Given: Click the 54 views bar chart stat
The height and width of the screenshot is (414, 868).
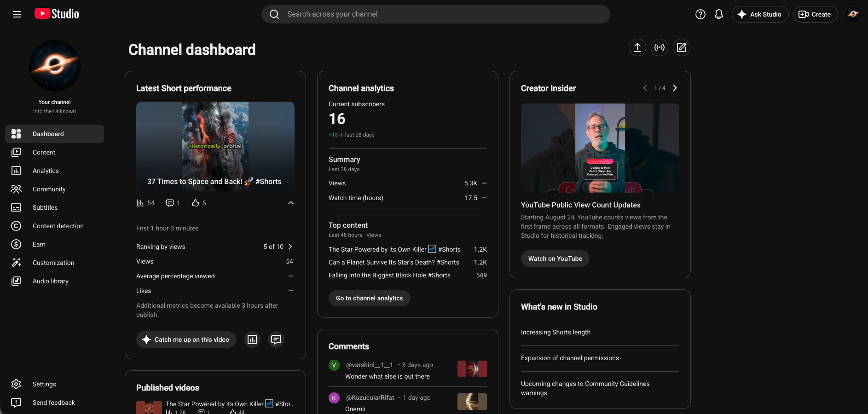Looking at the screenshot, I should coord(145,203).
